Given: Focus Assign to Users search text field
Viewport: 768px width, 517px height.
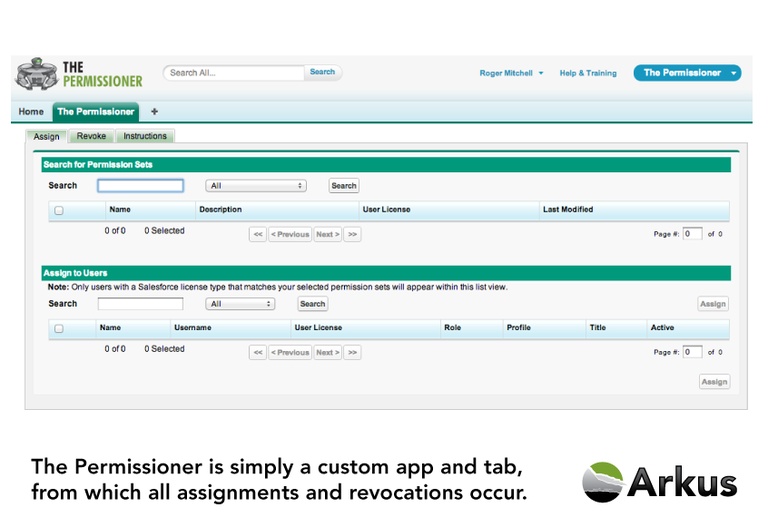Looking at the screenshot, I should point(141,304).
